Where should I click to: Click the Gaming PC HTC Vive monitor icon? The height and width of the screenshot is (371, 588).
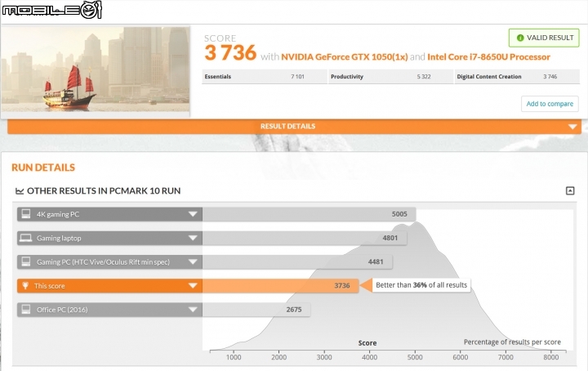click(26, 261)
